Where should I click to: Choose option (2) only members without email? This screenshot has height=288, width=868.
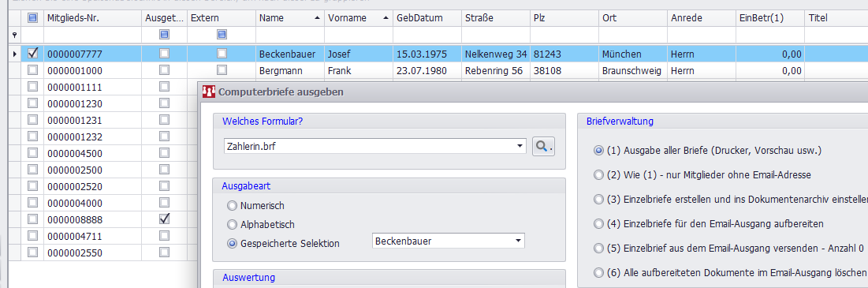(598, 175)
